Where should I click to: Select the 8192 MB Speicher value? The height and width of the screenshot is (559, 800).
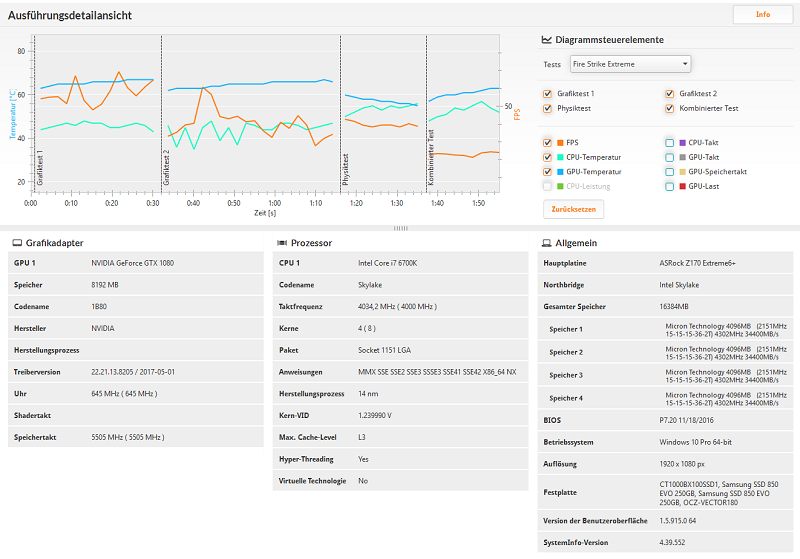pos(105,285)
